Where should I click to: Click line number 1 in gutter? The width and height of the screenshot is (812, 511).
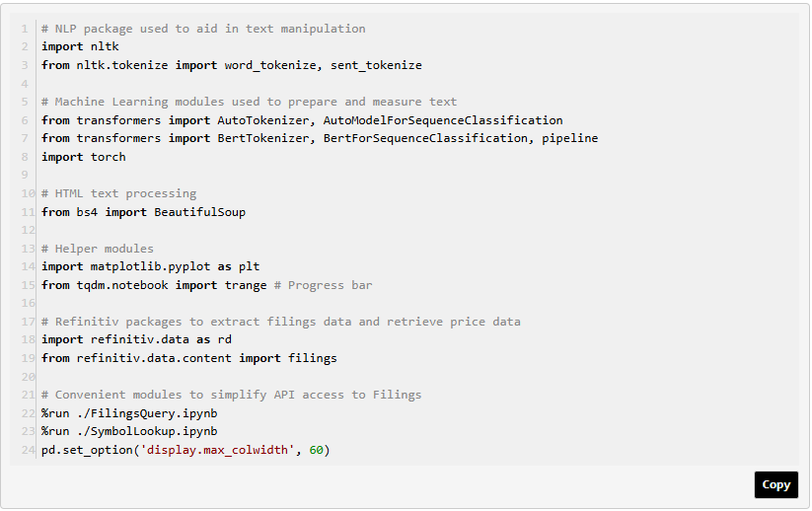[25, 29]
